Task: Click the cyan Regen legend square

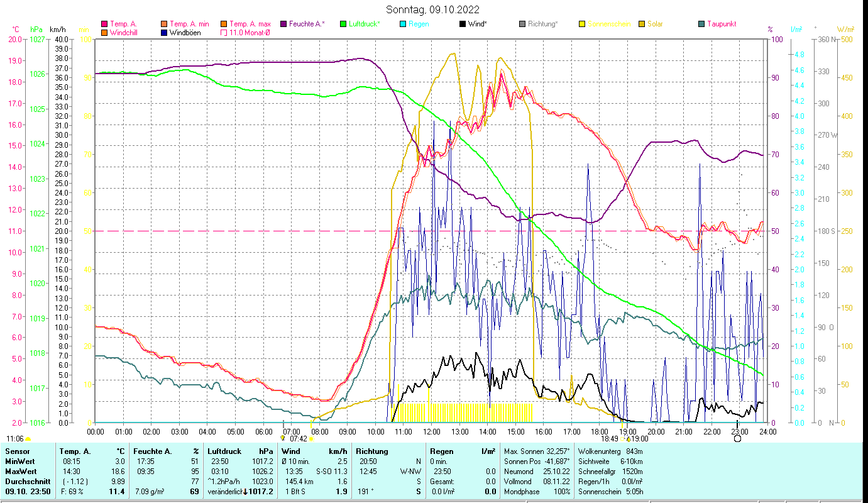Action: coord(403,24)
